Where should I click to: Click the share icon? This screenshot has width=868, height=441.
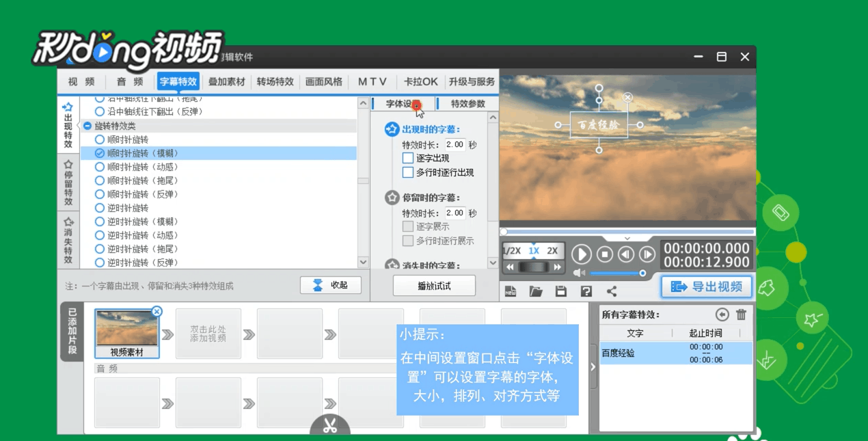tap(612, 291)
